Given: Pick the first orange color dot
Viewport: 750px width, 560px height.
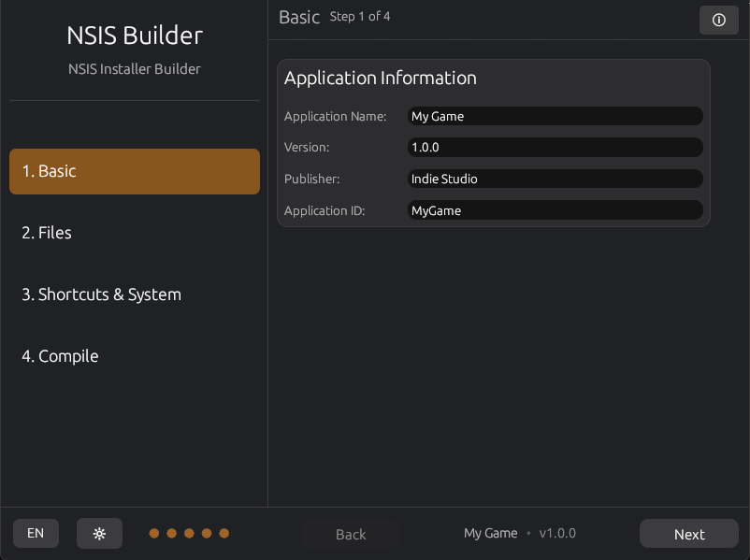Looking at the screenshot, I should pos(154,533).
